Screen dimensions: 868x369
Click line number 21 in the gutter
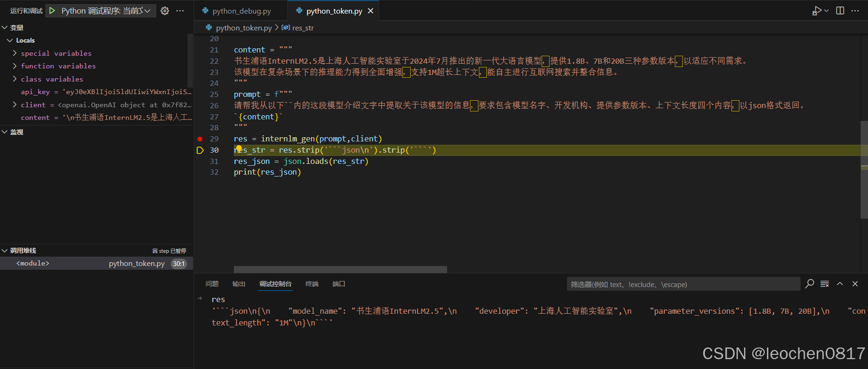[214, 50]
